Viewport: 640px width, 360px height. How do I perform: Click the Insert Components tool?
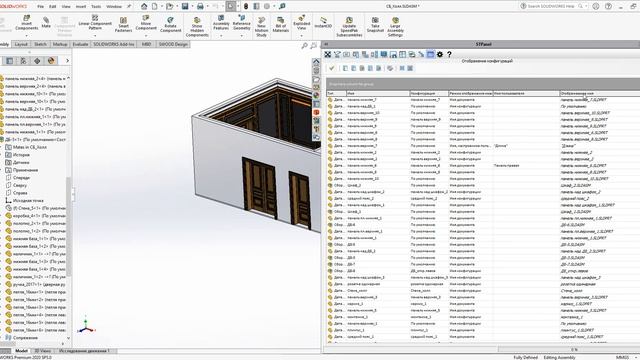click(x=27, y=23)
